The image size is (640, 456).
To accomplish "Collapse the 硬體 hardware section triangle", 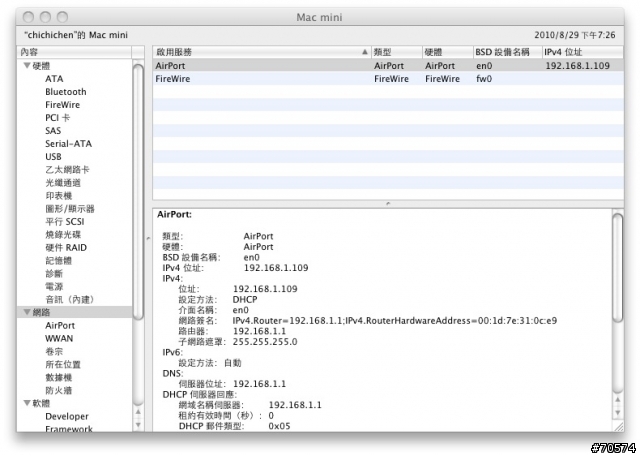I will (x=27, y=65).
